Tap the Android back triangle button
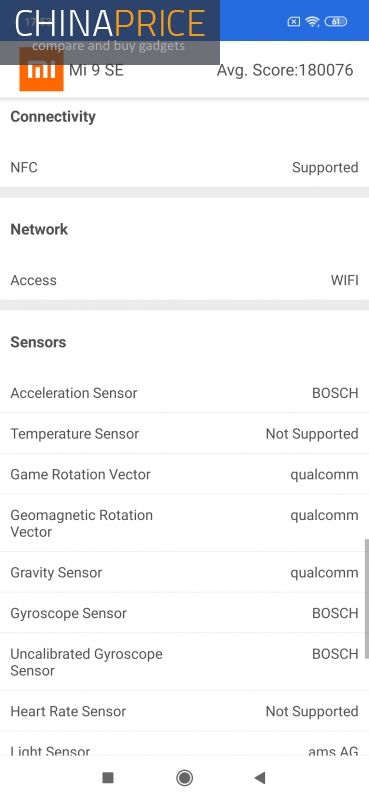The width and height of the screenshot is (369, 800). [260, 778]
